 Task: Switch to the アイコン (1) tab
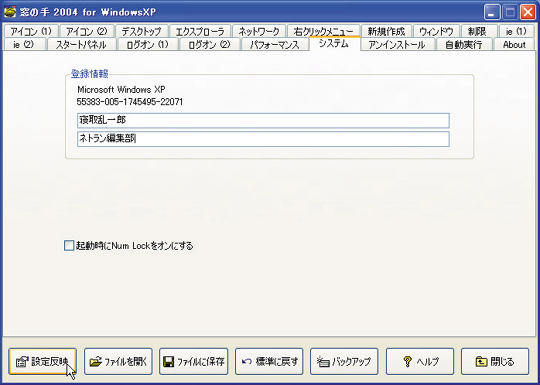(x=31, y=31)
